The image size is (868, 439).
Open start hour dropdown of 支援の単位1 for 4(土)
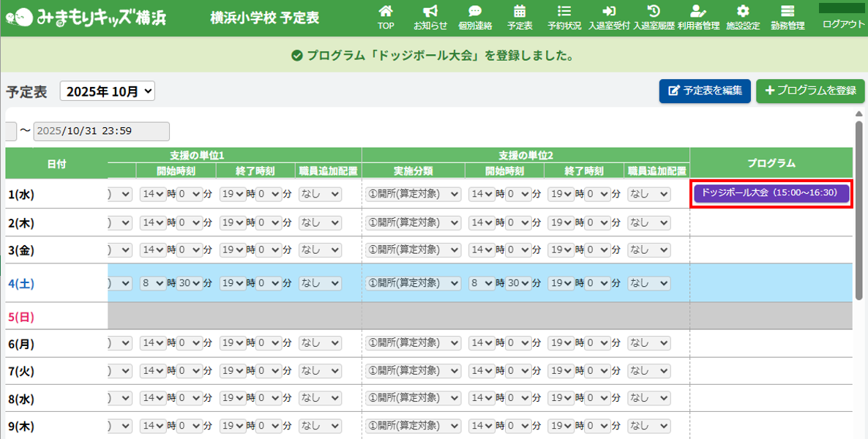[153, 283]
